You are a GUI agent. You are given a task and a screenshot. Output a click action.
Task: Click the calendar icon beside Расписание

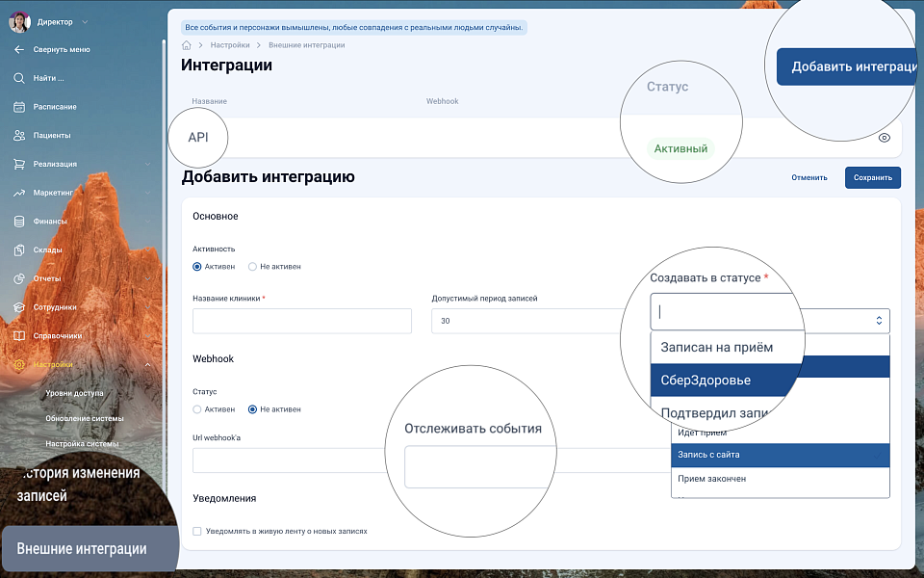(19, 107)
